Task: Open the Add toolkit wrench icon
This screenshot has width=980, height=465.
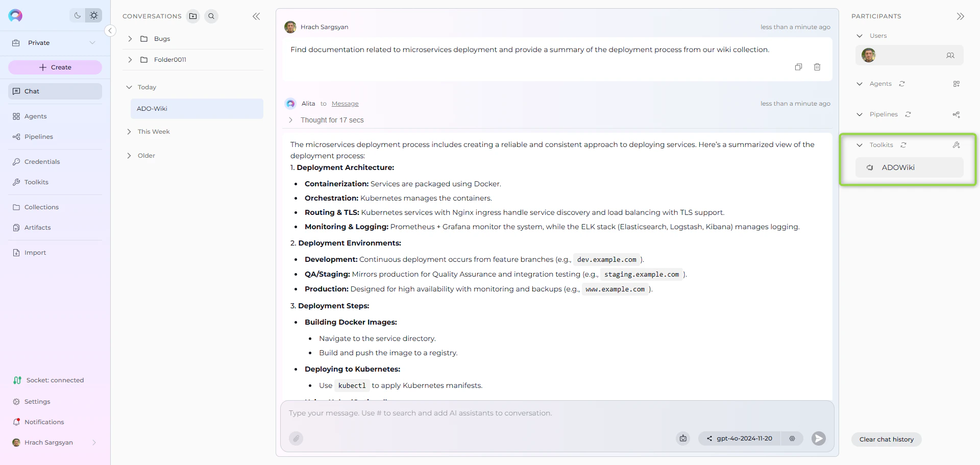Action: point(957,145)
